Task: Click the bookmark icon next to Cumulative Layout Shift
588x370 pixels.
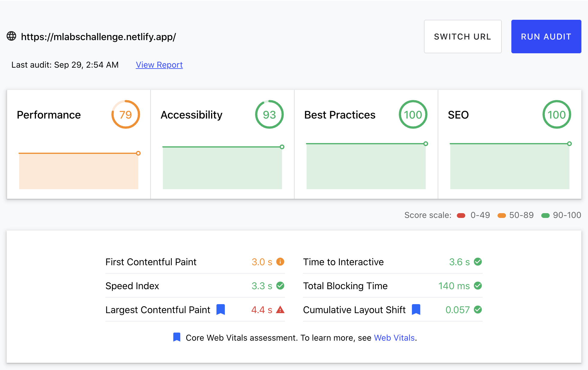Action: (416, 310)
